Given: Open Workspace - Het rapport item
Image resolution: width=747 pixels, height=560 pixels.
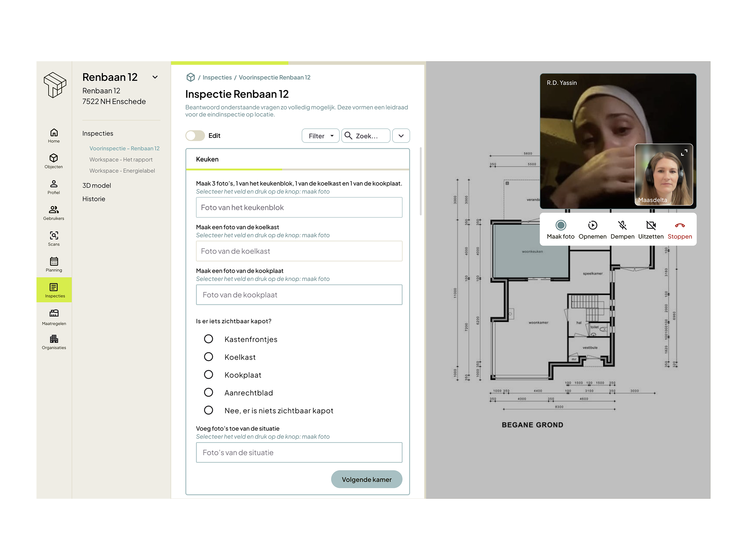Looking at the screenshot, I should (121, 160).
